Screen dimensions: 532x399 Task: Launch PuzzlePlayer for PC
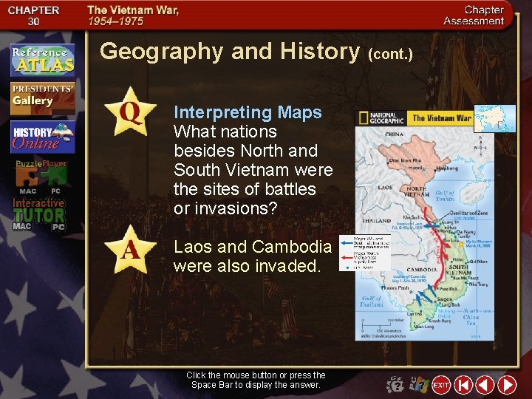tap(55, 178)
